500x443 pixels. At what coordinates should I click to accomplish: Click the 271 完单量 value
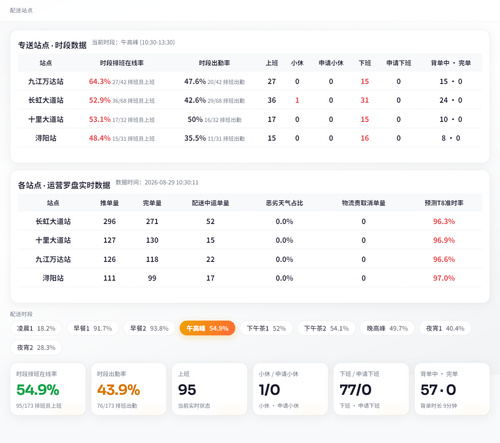tap(152, 221)
